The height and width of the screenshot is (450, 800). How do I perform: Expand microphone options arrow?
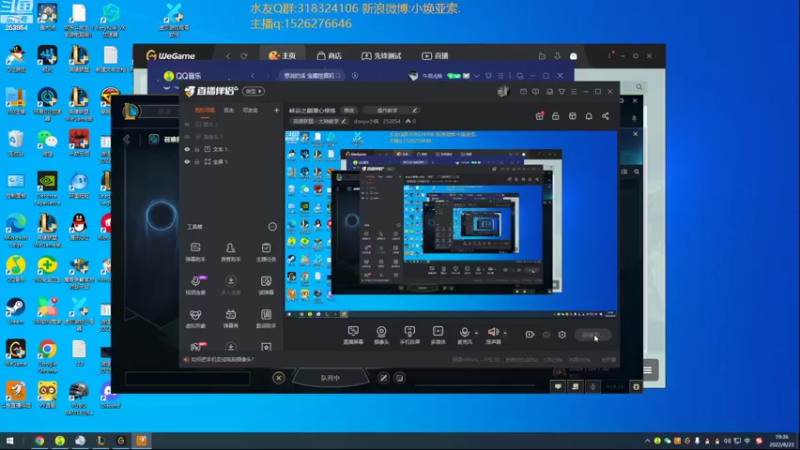pos(477,333)
